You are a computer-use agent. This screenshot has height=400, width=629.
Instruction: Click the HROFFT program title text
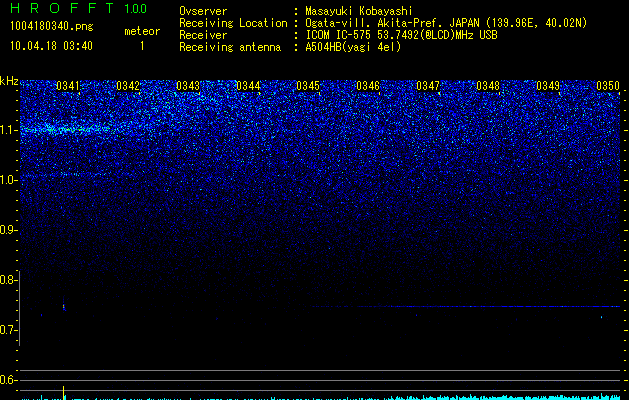click(62, 8)
